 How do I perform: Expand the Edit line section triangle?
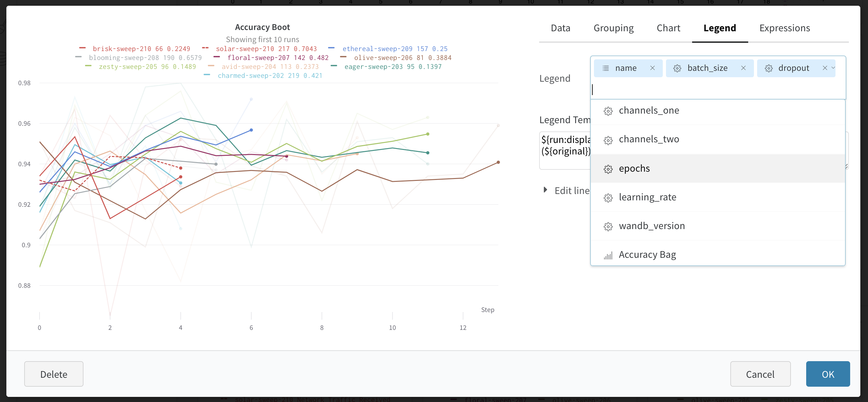[545, 190]
